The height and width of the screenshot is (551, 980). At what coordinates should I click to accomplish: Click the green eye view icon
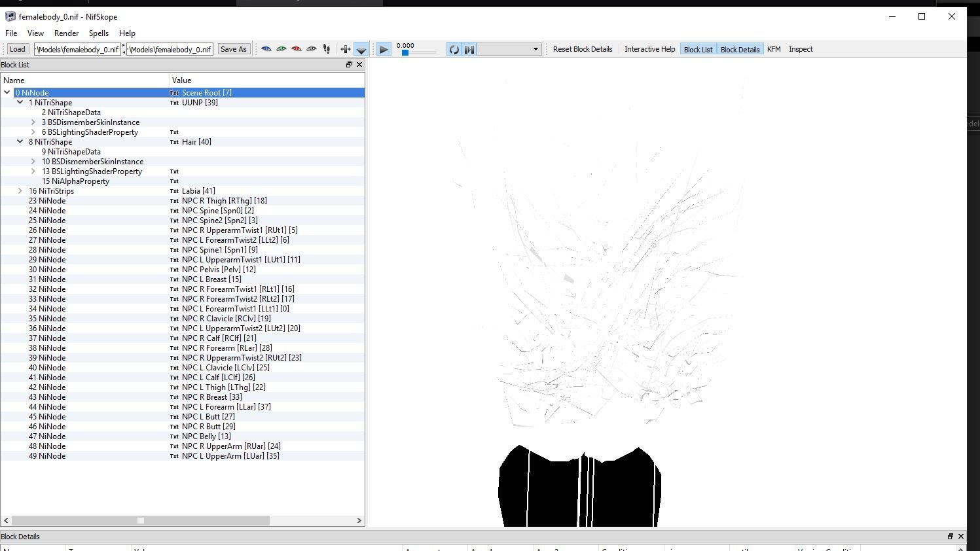tap(281, 49)
